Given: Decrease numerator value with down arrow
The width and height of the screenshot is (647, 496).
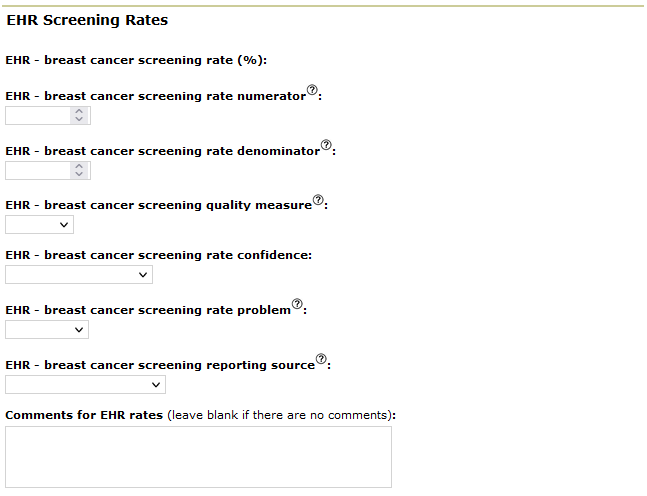Looking at the screenshot, I should pos(80,120).
